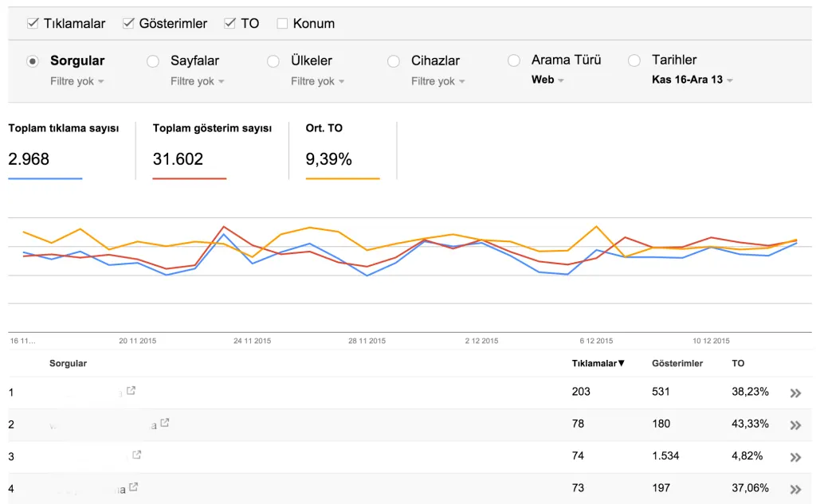Expand details arrows for the 73 clicks row

pyautogui.click(x=795, y=490)
